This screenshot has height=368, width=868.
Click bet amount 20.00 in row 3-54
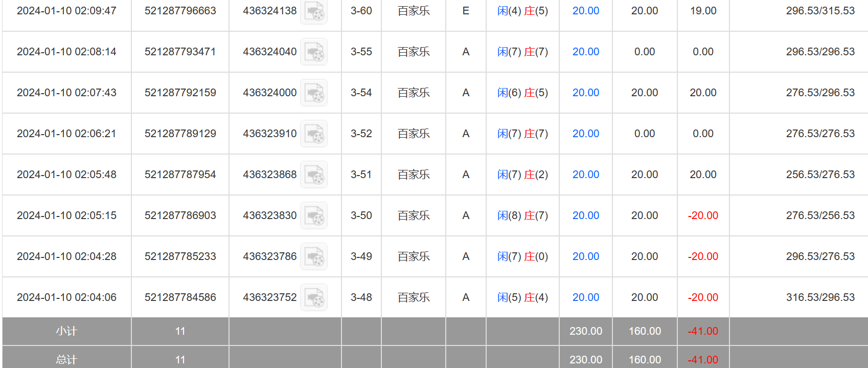pos(586,93)
